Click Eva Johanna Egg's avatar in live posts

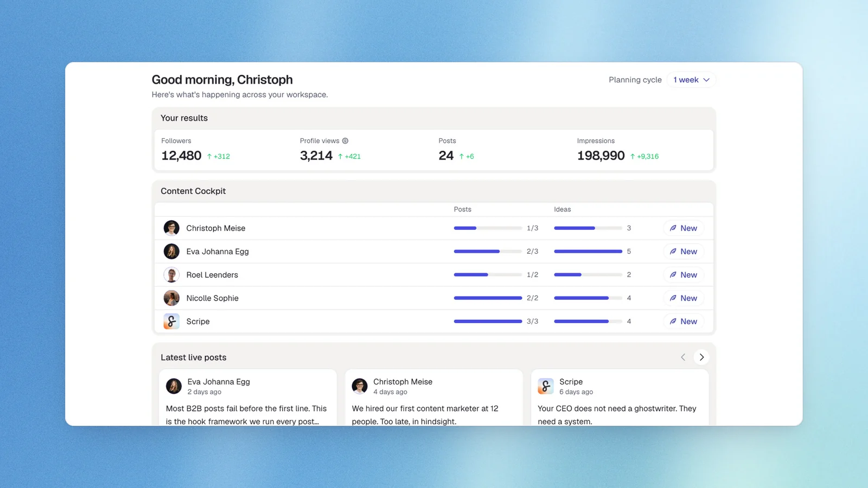174,386
